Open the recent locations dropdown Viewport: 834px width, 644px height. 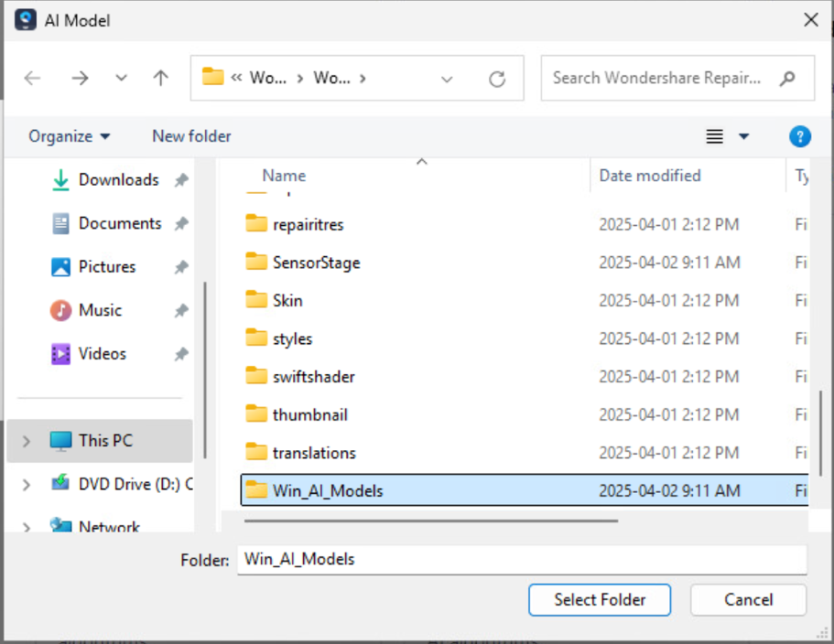[x=122, y=79]
